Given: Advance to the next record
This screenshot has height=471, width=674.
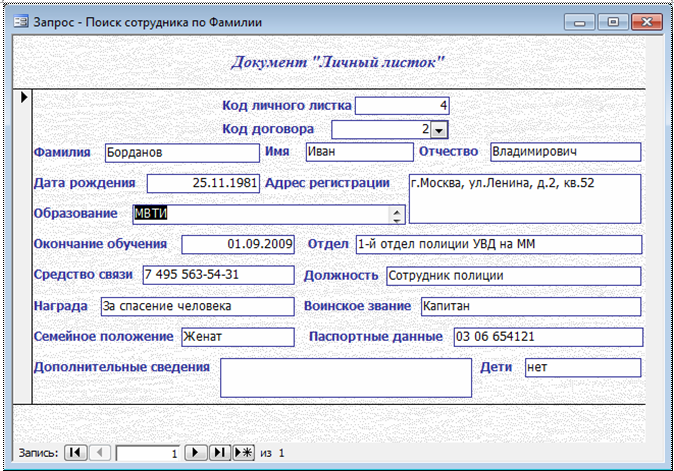Looking at the screenshot, I should [x=198, y=453].
